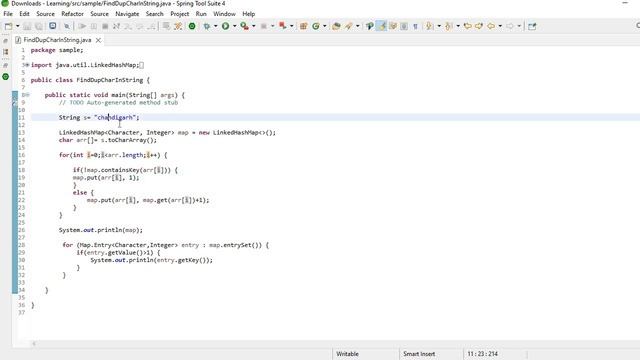Click the Next Annotation icon
The image size is (640, 360).
429,26
